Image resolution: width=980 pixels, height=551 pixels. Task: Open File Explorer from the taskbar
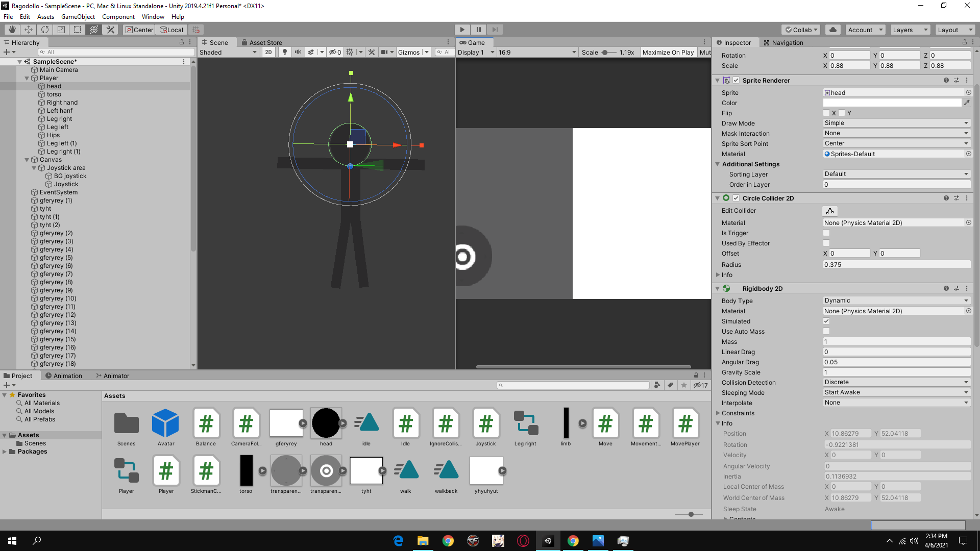423,541
